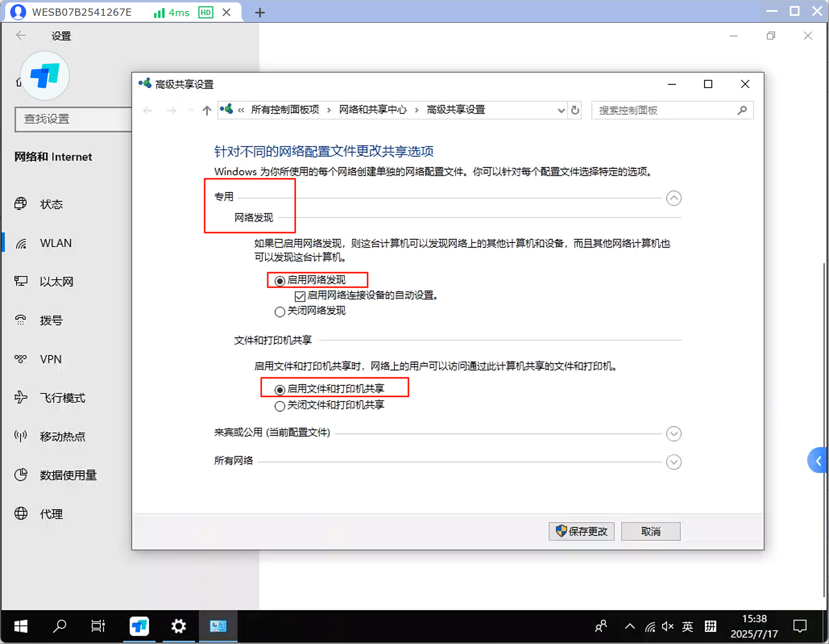This screenshot has height=644, width=829.
Task: Collapse the 专用 profile section
Action: coord(674,198)
